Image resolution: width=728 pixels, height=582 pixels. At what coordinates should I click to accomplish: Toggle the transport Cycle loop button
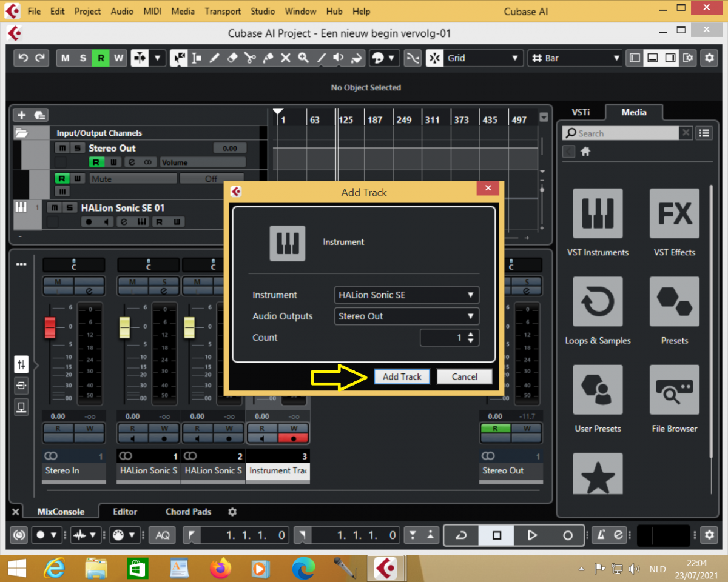tap(461, 535)
